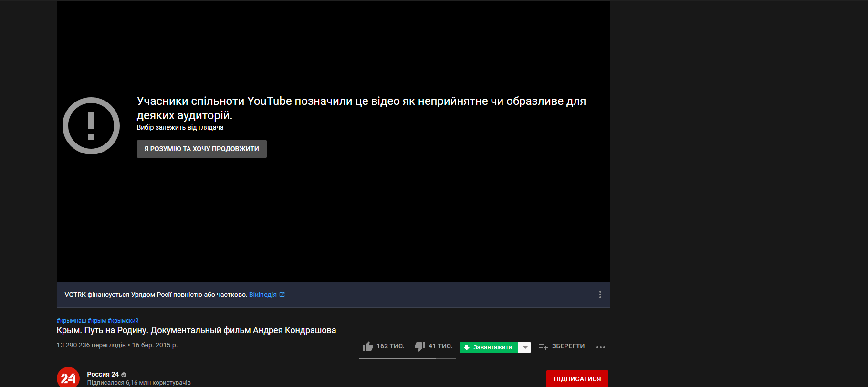Click the #крым hashtag

point(97,321)
